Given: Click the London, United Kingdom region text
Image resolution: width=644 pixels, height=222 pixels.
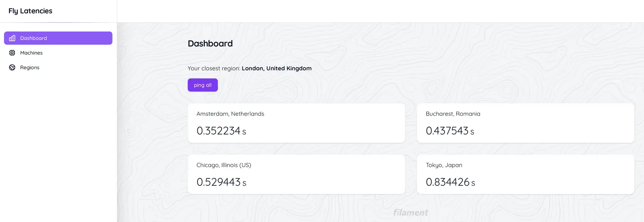Looking at the screenshot, I should [277, 68].
